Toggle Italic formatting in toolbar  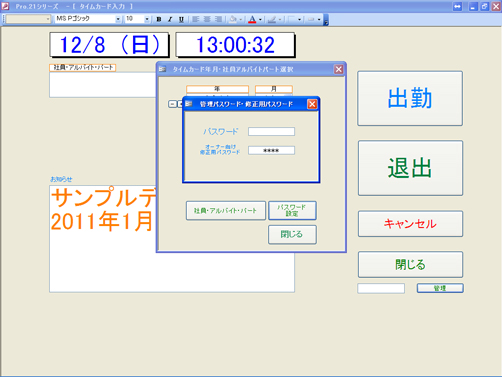coord(170,19)
